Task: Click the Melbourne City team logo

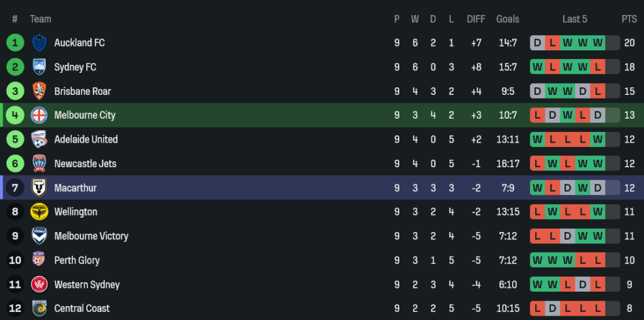Action: (39, 115)
